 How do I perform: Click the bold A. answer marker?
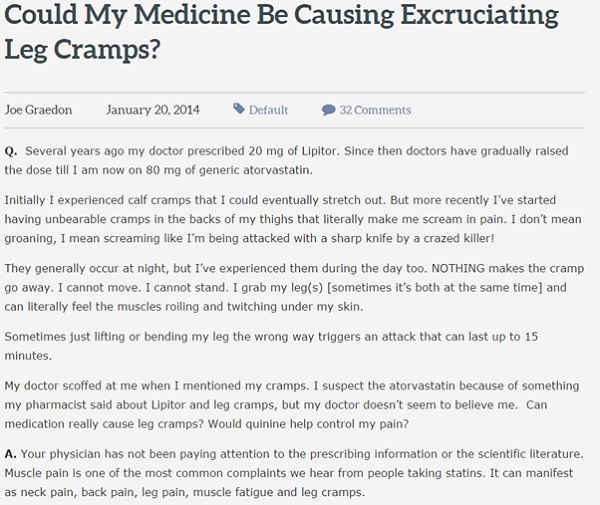(11, 454)
